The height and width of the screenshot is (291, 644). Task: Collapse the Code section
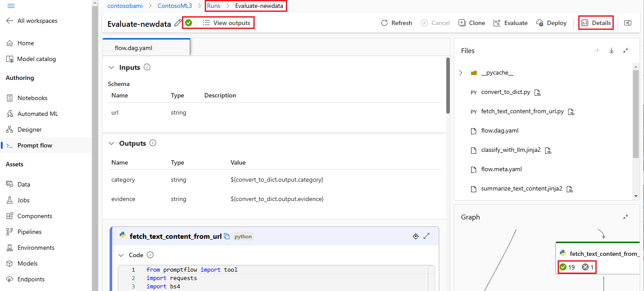[x=121, y=255]
